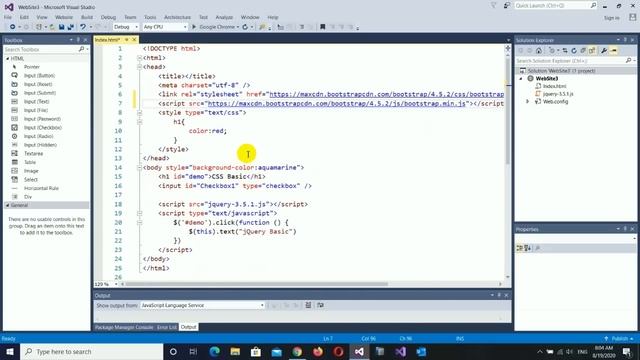The image size is (640, 360).
Task: Expand the Web.config node
Action: (x=528, y=101)
